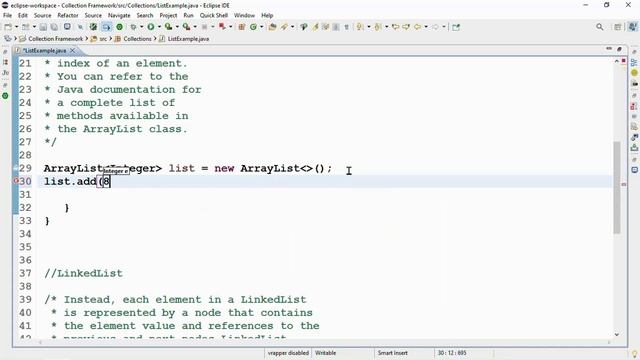Click the New file toolbar icon
Viewport: 640px width, 360px height.
point(8,27)
